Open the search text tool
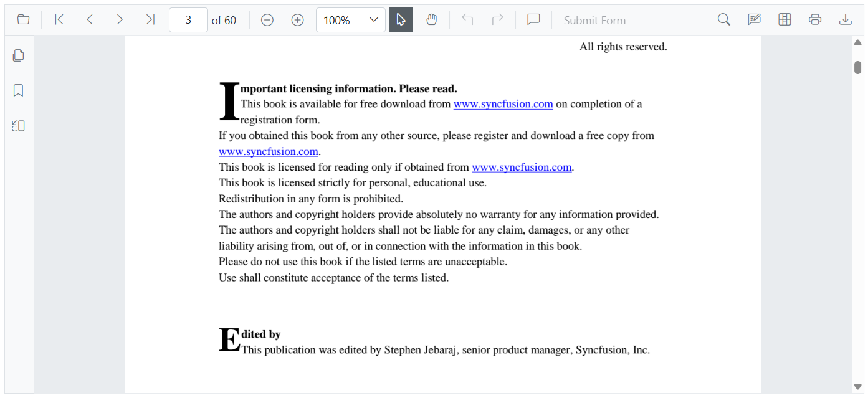The height and width of the screenshot is (398, 868). (x=723, y=20)
